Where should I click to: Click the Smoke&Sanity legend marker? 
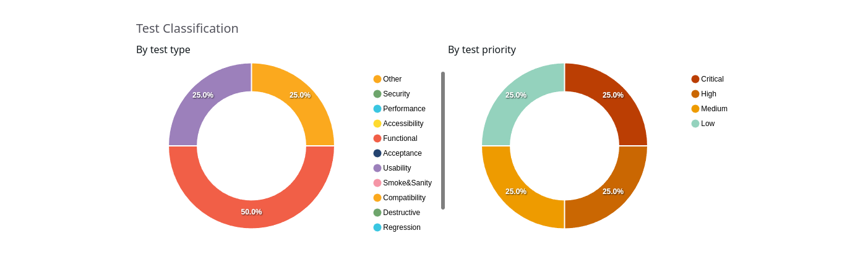click(x=377, y=183)
